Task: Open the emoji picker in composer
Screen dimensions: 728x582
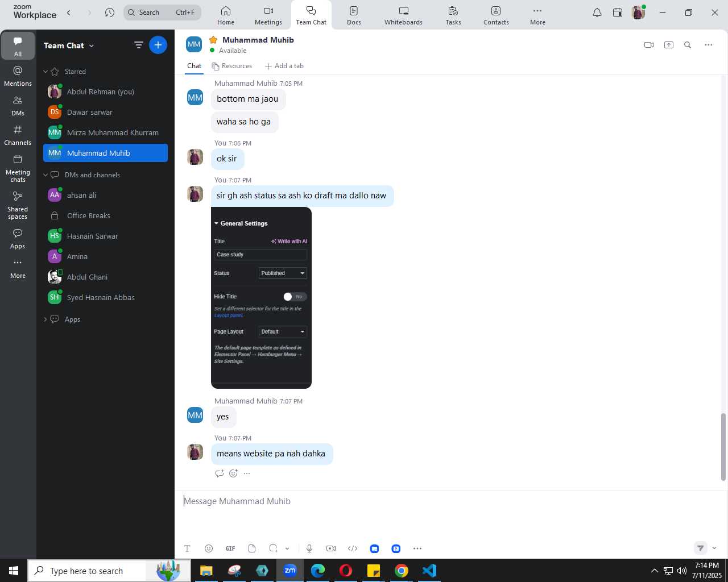Action: pyautogui.click(x=209, y=548)
